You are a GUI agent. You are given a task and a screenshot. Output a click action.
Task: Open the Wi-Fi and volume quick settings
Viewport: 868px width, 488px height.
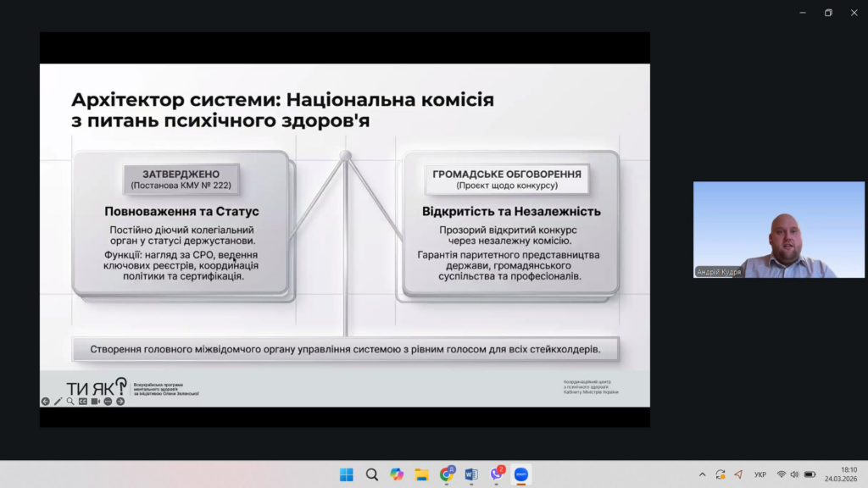(x=795, y=474)
